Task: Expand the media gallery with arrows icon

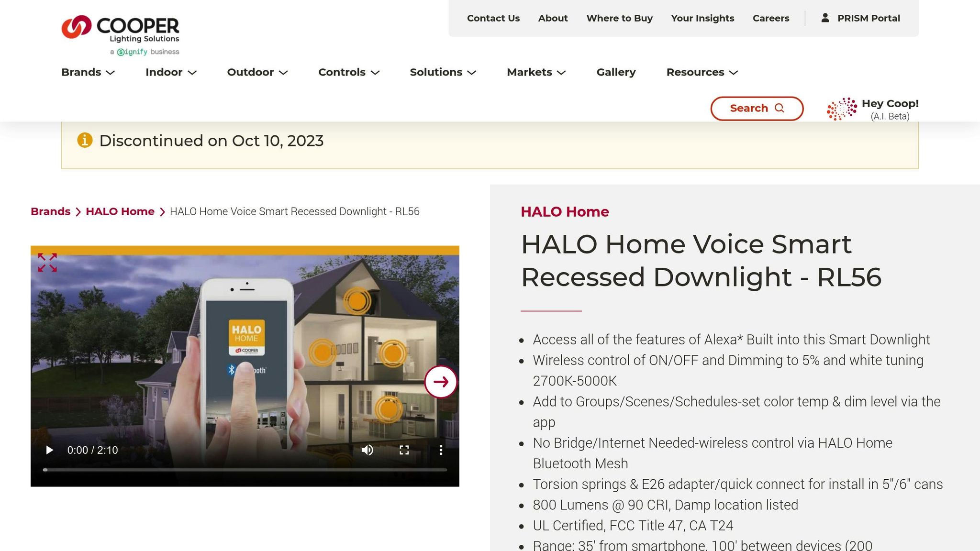Action: click(x=47, y=263)
